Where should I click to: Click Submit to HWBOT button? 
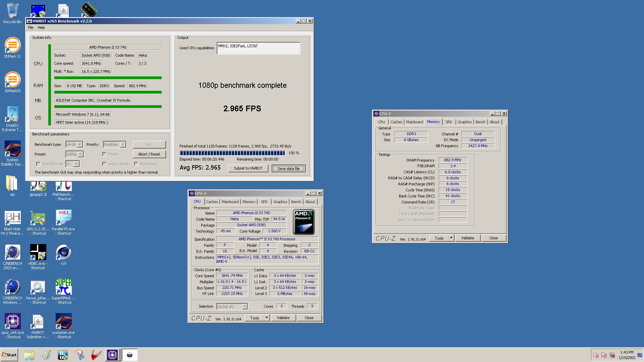pyautogui.click(x=248, y=168)
